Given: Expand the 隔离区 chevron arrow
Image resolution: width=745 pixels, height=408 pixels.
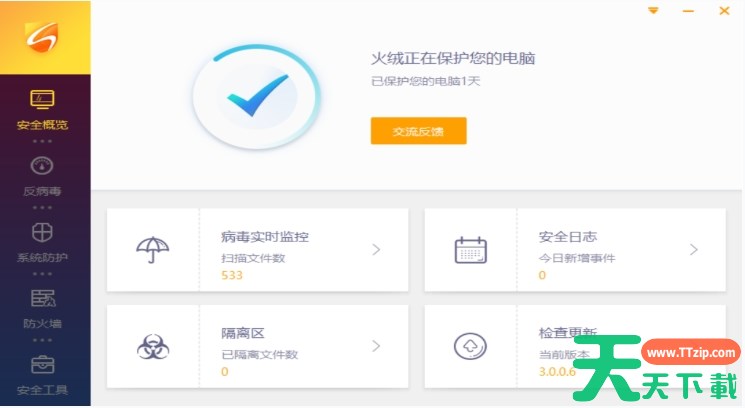Looking at the screenshot, I should pyautogui.click(x=376, y=346).
